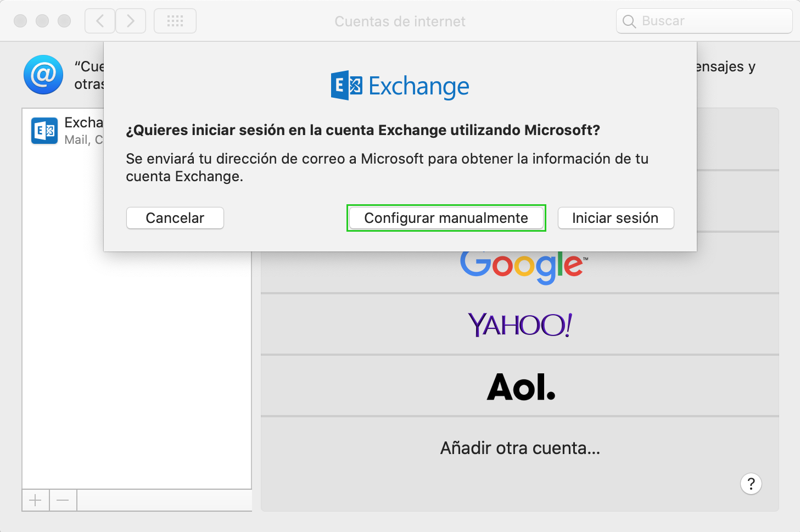Click the Buscar search field
The width and height of the screenshot is (800, 532).
(704, 21)
